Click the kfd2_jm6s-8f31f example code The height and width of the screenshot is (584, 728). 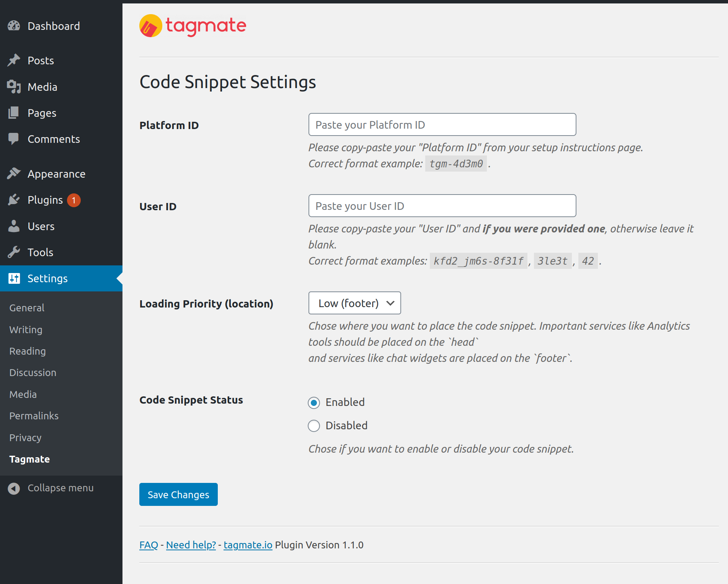point(478,261)
